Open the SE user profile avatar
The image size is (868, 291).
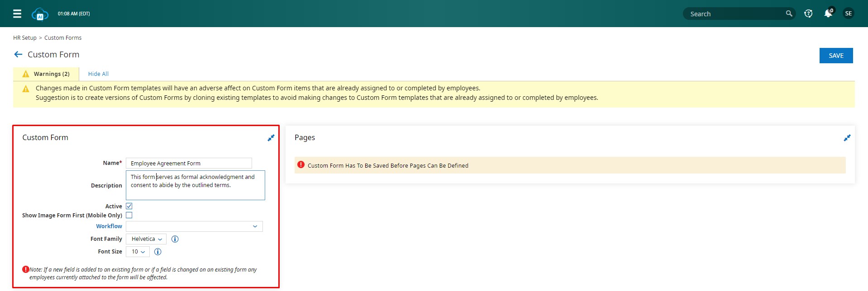(848, 14)
